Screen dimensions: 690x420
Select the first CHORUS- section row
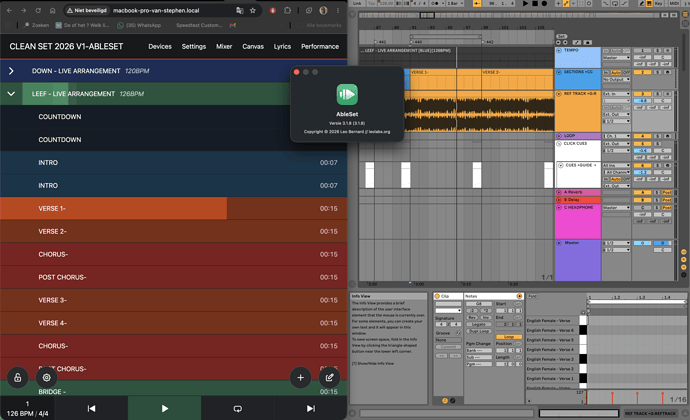[x=173, y=254]
